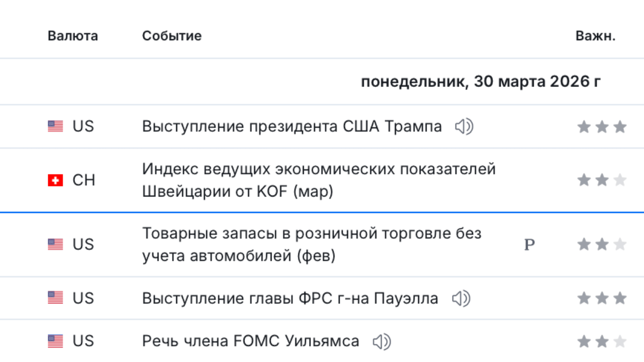Click importance stars for Swiss KOF index
Screen dimensions: 644x362
(x=602, y=180)
